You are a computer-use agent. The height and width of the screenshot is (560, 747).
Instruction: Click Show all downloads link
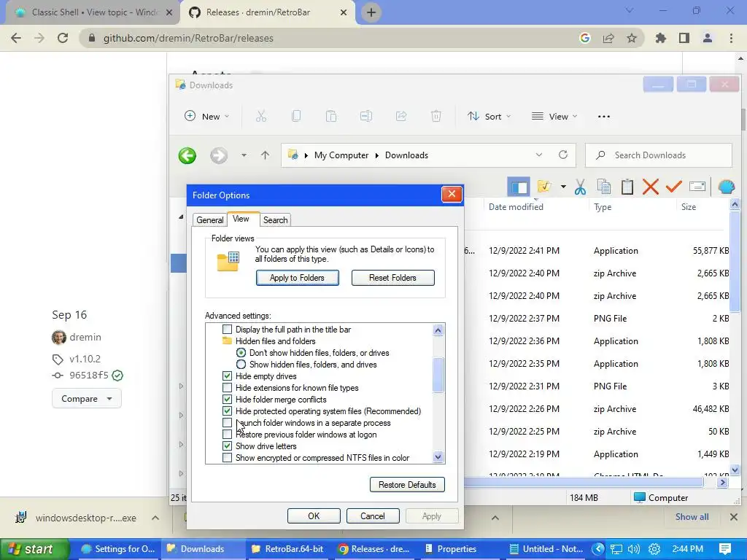coord(692,517)
